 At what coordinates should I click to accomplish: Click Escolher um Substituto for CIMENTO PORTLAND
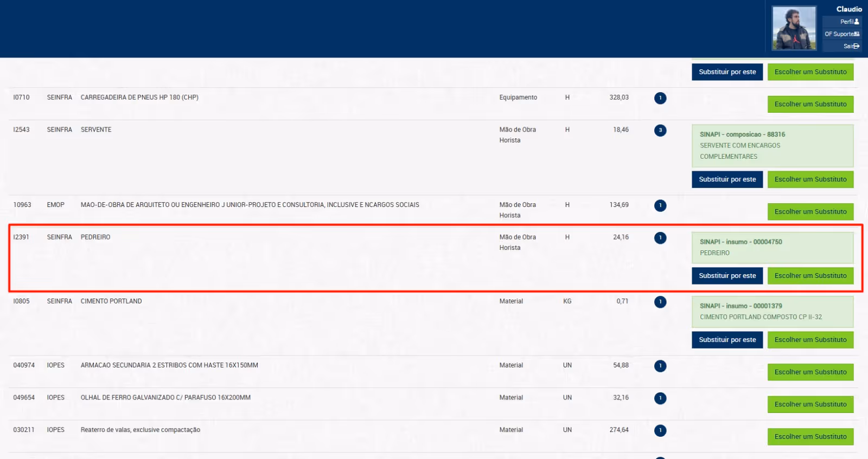[x=810, y=340]
